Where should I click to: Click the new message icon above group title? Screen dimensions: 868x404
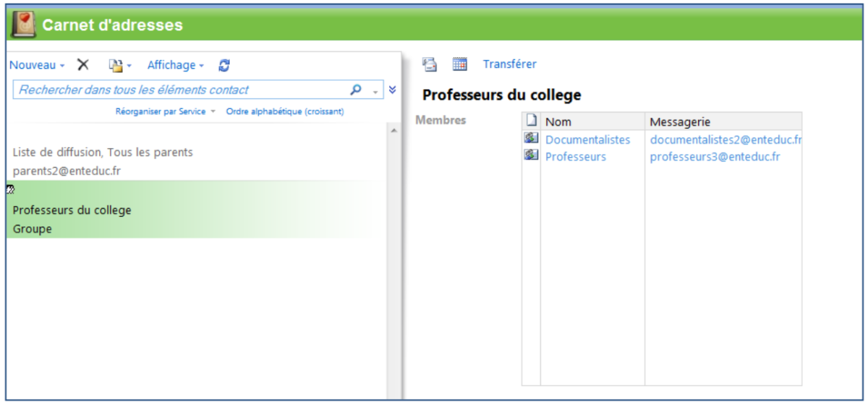[430, 64]
